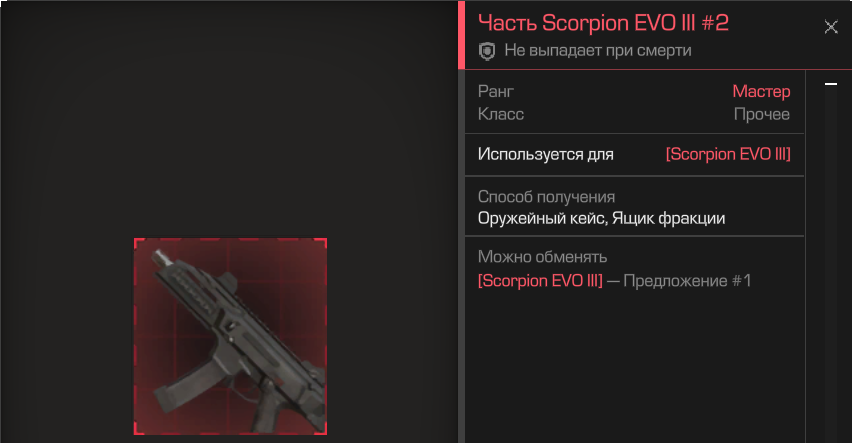Close the Scorpion EVO III part panel
The height and width of the screenshot is (443, 852).
[x=830, y=27]
